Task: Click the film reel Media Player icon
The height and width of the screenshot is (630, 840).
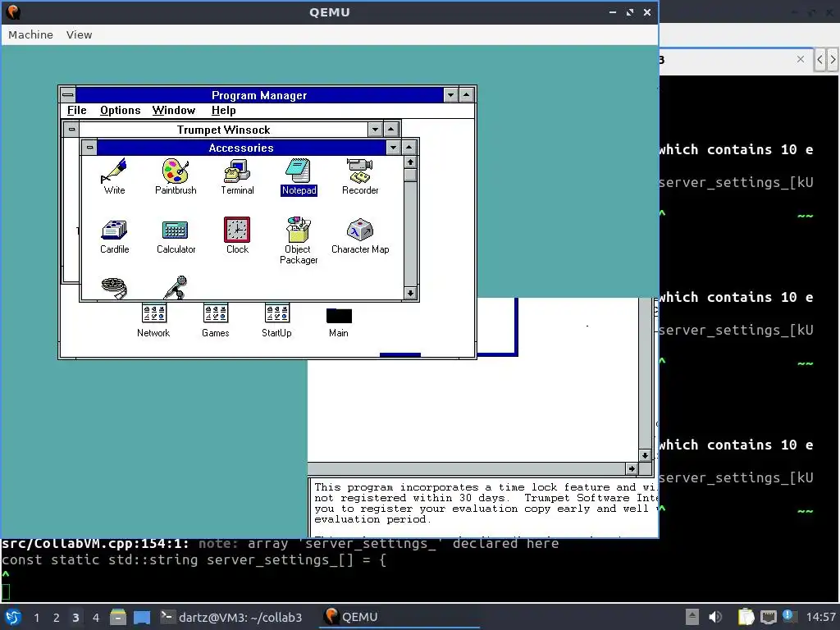Action: (114, 288)
